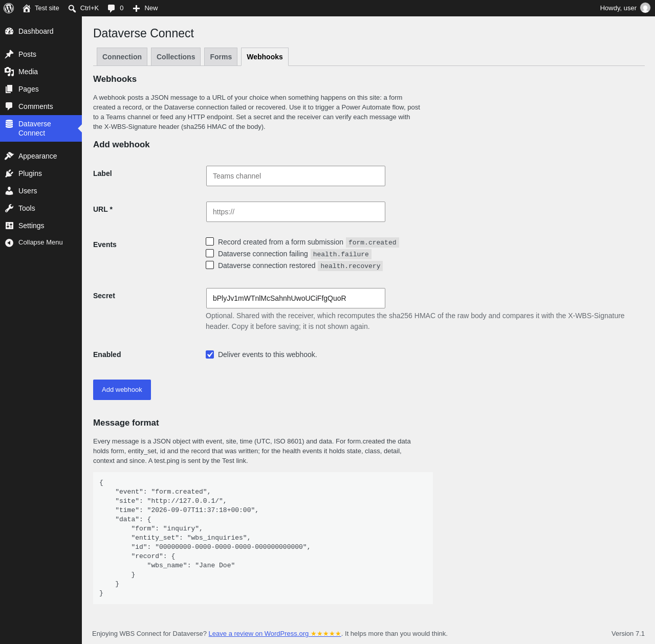Click the Appearance paintbrush icon
The width and height of the screenshot is (655, 644).
coord(9,156)
